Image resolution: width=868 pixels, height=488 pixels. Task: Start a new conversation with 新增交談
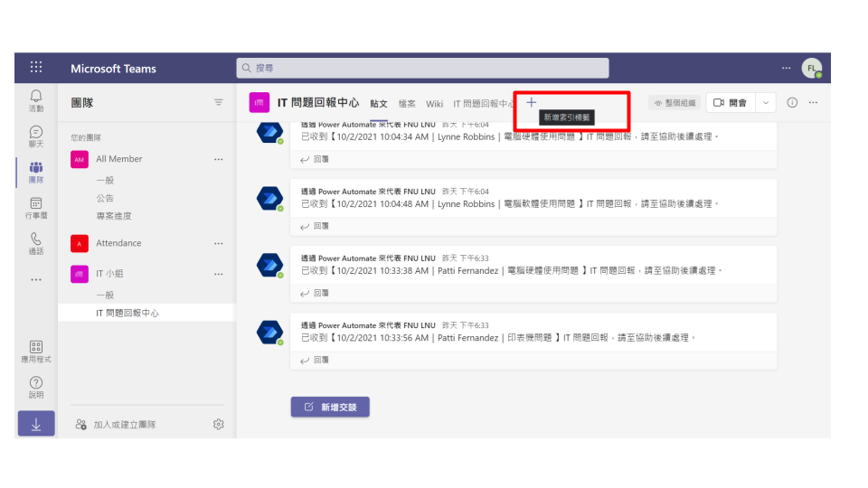click(x=330, y=407)
